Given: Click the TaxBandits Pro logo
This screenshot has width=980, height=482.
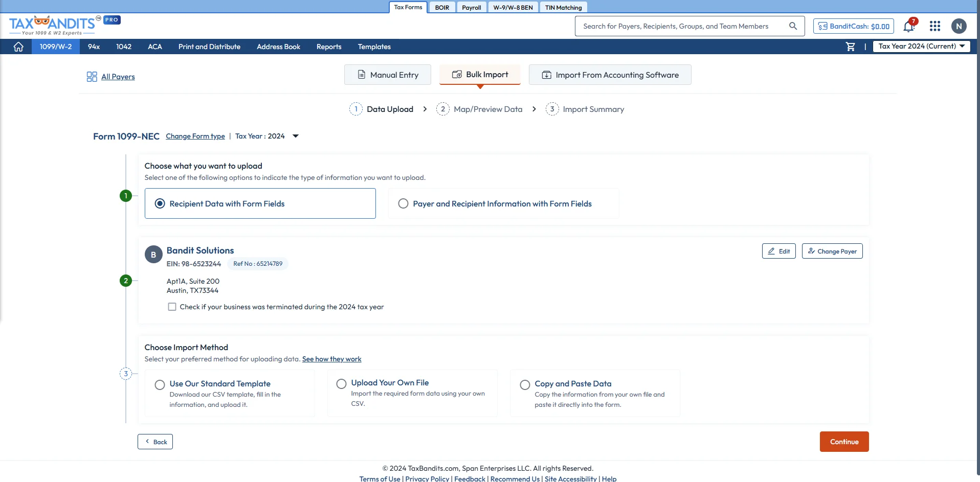Looking at the screenshot, I should (x=64, y=25).
